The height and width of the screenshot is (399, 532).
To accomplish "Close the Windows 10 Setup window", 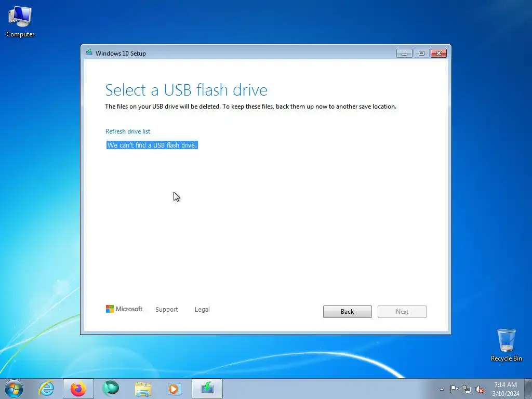I will click(x=438, y=54).
